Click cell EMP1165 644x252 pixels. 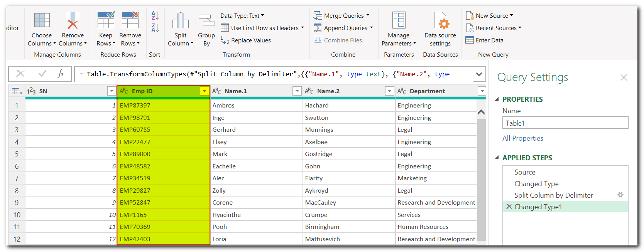pos(164,215)
